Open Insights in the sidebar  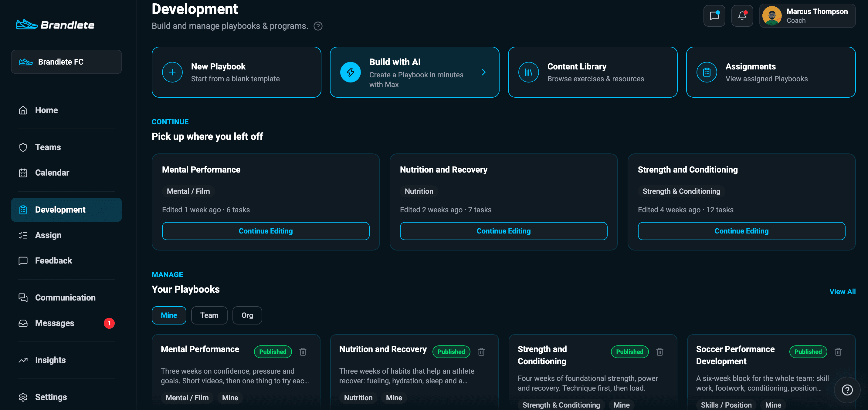[x=66, y=360]
